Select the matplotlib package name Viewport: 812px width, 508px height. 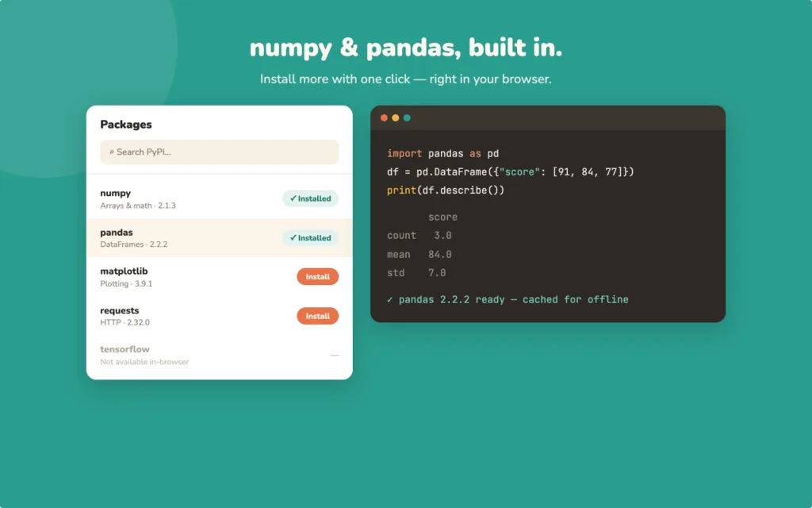pos(124,271)
